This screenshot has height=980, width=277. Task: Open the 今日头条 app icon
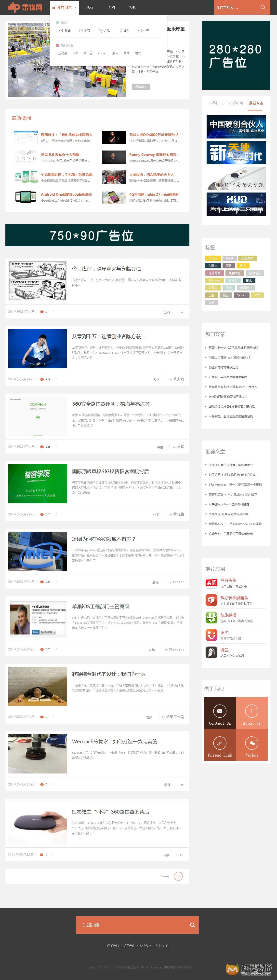(x=211, y=582)
